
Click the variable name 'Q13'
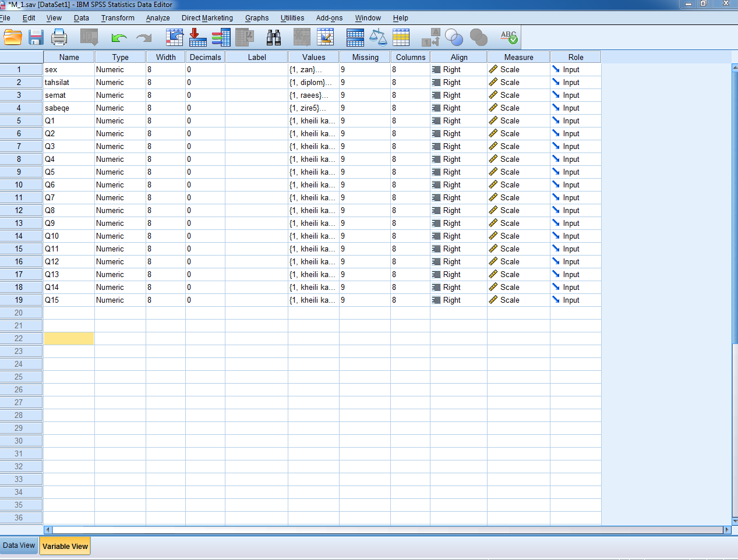pyautogui.click(x=52, y=274)
